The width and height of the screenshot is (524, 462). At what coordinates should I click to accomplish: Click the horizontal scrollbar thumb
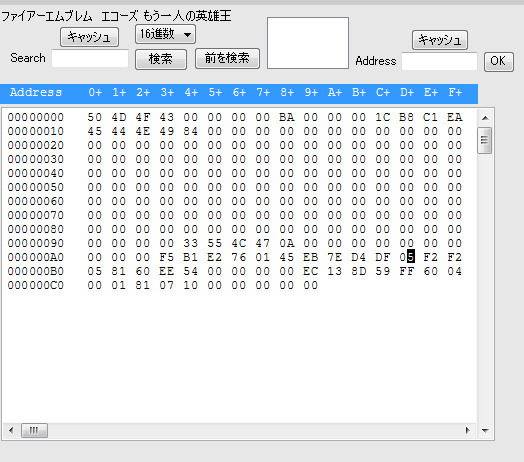(34, 430)
